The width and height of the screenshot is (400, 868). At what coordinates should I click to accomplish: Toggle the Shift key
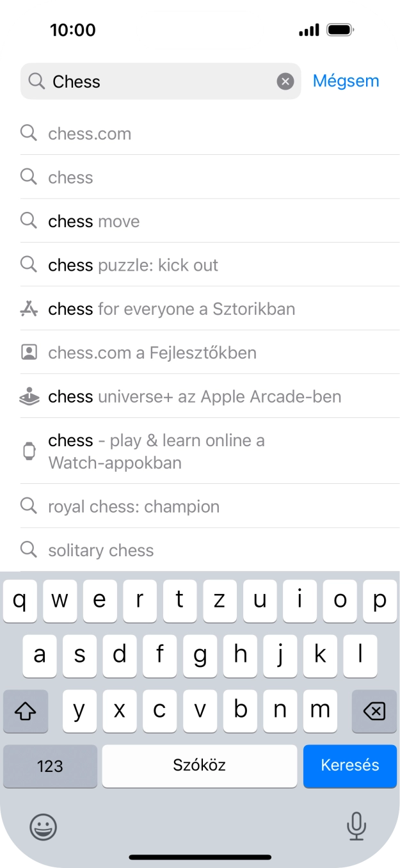(26, 711)
